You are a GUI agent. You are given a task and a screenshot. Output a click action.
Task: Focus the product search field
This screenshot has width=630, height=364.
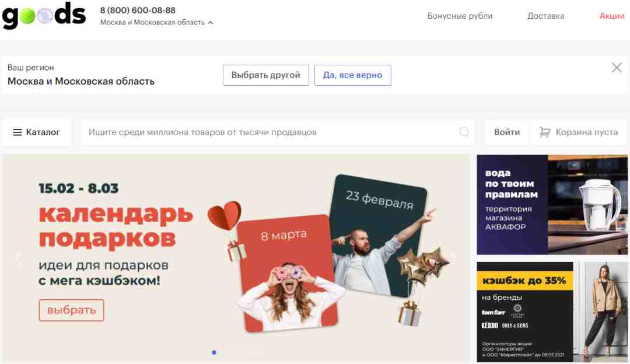(277, 132)
